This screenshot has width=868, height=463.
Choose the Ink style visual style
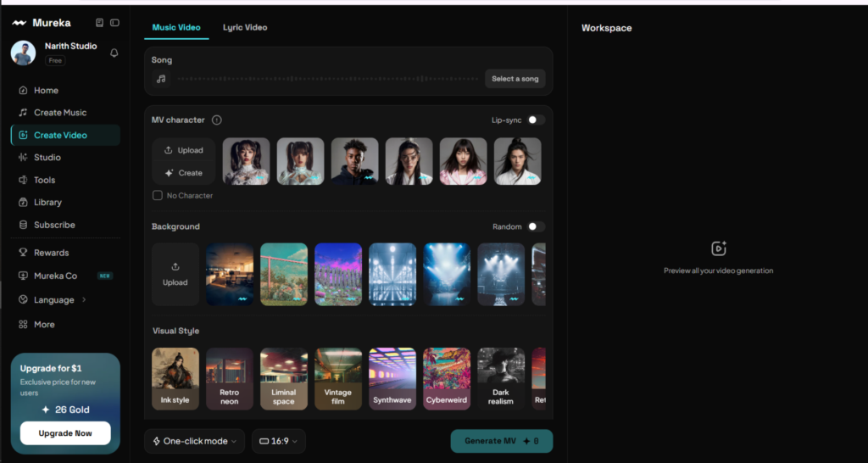coord(175,379)
